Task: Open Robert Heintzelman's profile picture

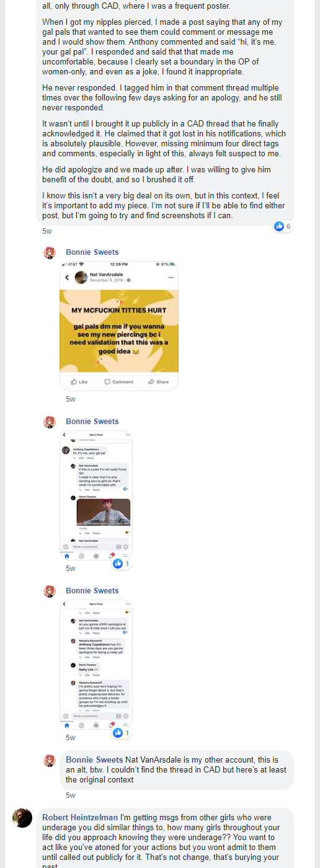Action: tap(22, 818)
